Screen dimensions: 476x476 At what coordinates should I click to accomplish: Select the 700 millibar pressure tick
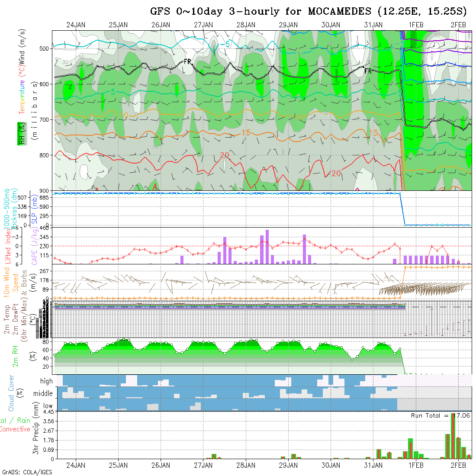pyautogui.click(x=44, y=119)
